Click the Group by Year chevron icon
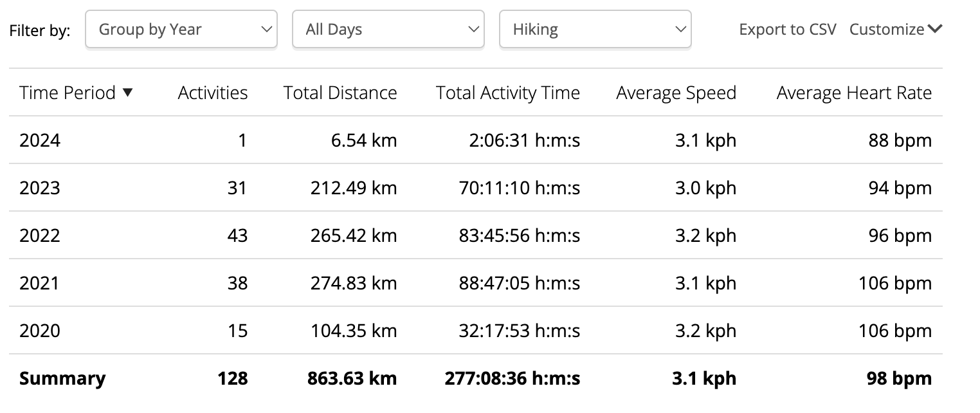This screenshot has width=980, height=413. [x=266, y=30]
